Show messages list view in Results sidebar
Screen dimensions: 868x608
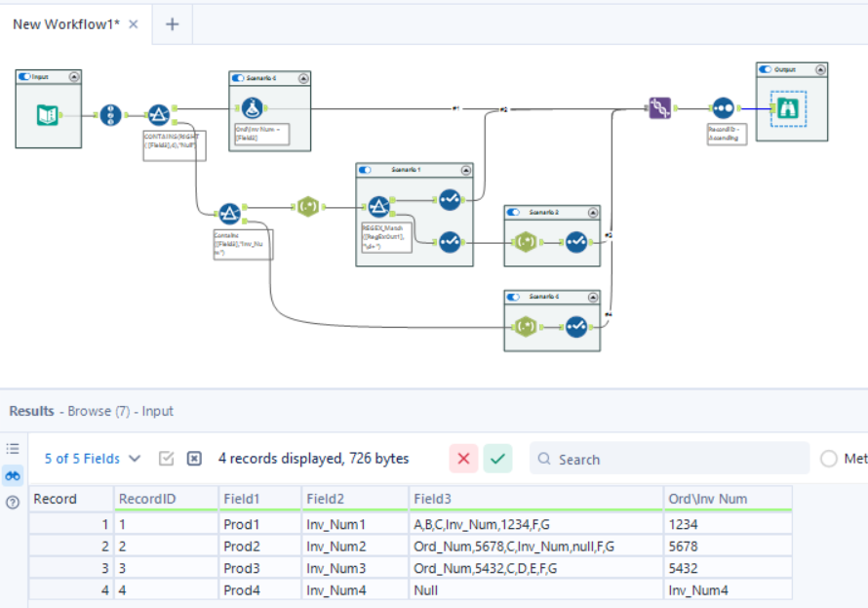click(13, 449)
